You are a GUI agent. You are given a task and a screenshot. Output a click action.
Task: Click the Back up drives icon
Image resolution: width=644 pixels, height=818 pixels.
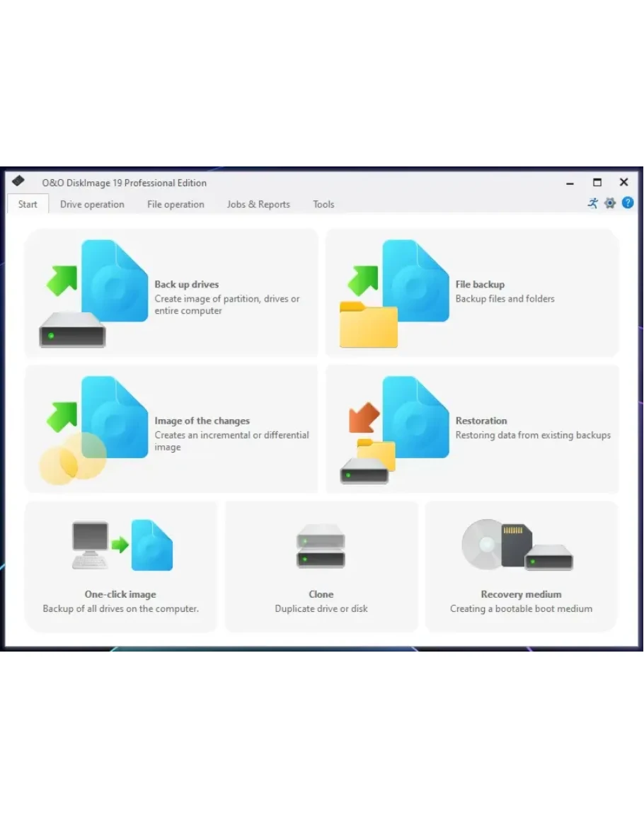(x=93, y=292)
